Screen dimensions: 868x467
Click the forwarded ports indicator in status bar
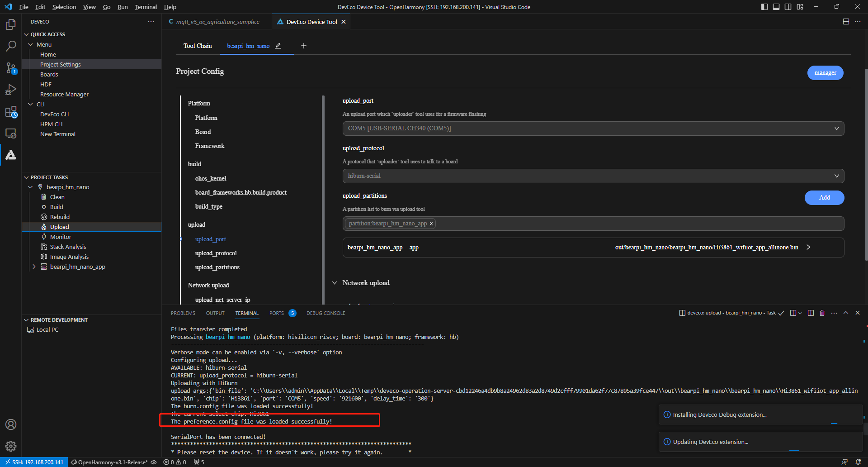199,462
